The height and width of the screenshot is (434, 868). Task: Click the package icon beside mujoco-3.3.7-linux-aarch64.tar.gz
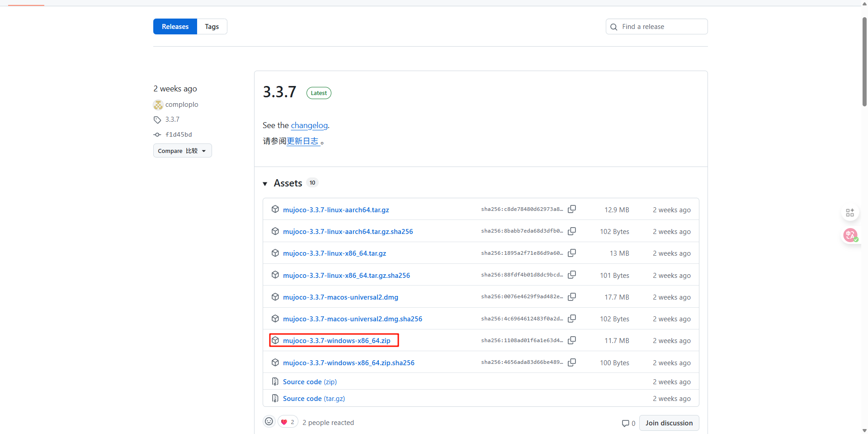click(275, 209)
